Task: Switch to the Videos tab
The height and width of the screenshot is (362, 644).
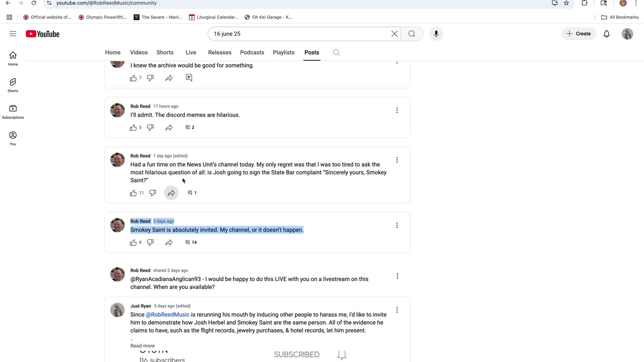Action: coord(139,52)
